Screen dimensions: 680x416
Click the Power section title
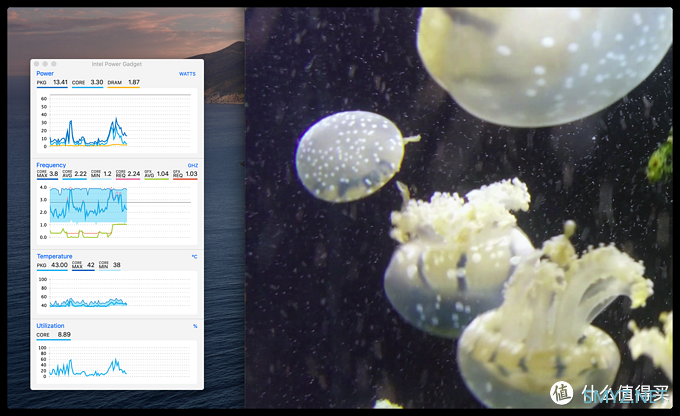click(45, 73)
